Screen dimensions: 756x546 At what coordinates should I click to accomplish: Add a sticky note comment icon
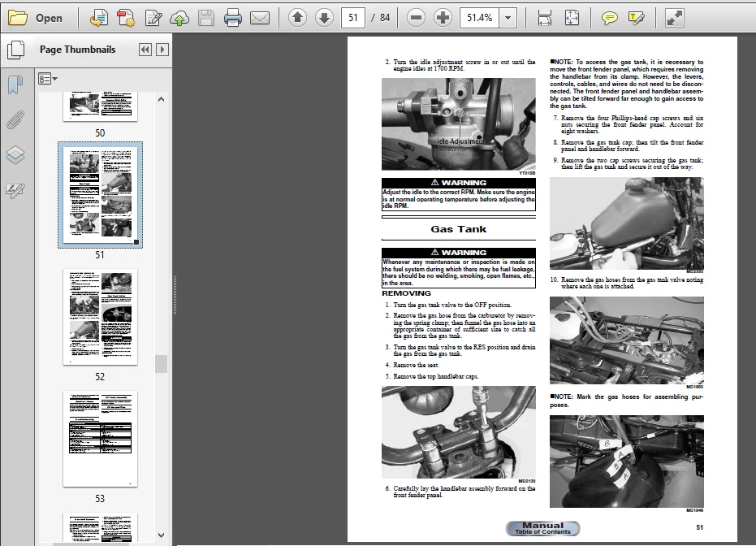pyautogui.click(x=609, y=19)
